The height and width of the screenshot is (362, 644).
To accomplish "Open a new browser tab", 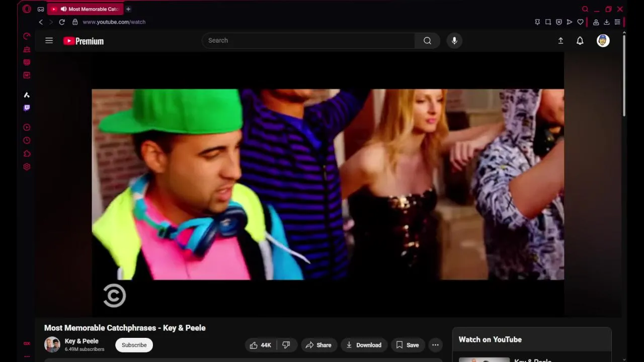I will click(128, 9).
